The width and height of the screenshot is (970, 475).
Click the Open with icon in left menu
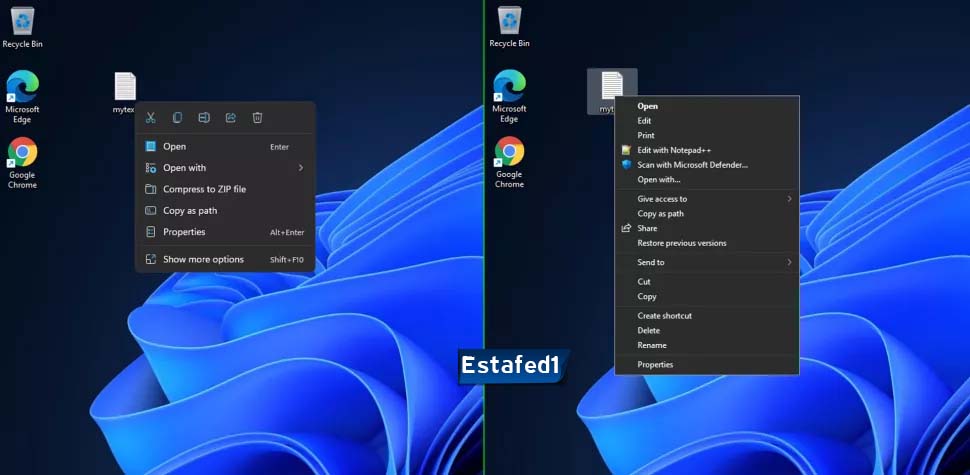click(x=150, y=168)
